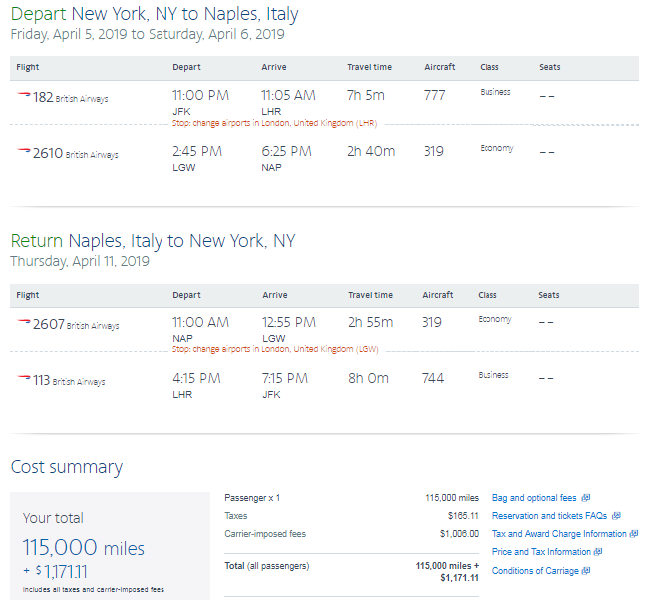This screenshot has height=601, width=652.
Task: Click external-link icon next to Conditions of Carriage
Action: [x=586, y=571]
